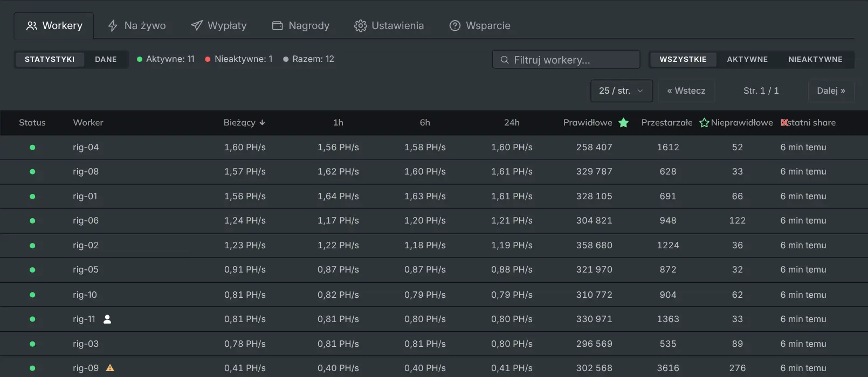Switch to the DANE view

tap(106, 59)
